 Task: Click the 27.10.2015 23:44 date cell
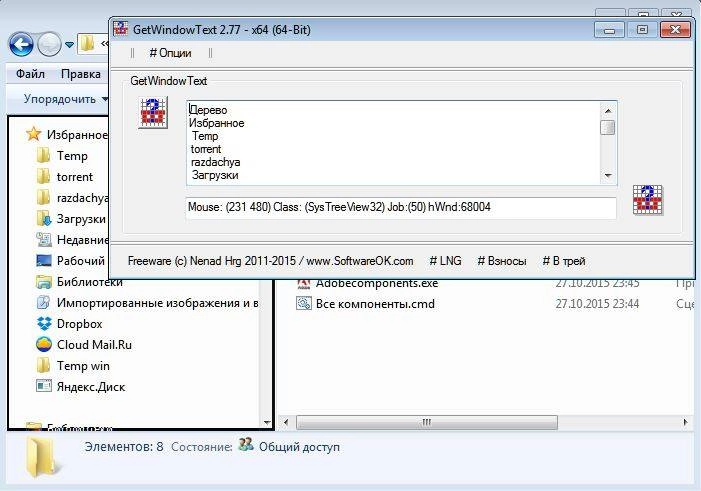(597, 304)
